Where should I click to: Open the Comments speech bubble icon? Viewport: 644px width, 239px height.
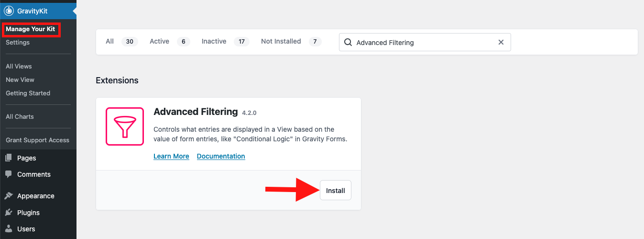coord(9,174)
